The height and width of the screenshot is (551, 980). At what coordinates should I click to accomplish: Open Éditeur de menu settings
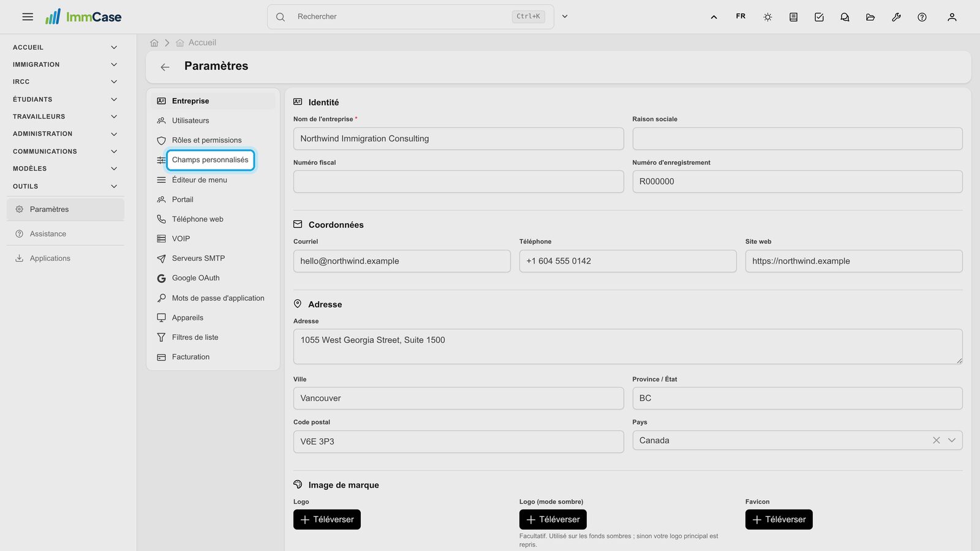pyautogui.click(x=213, y=180)
